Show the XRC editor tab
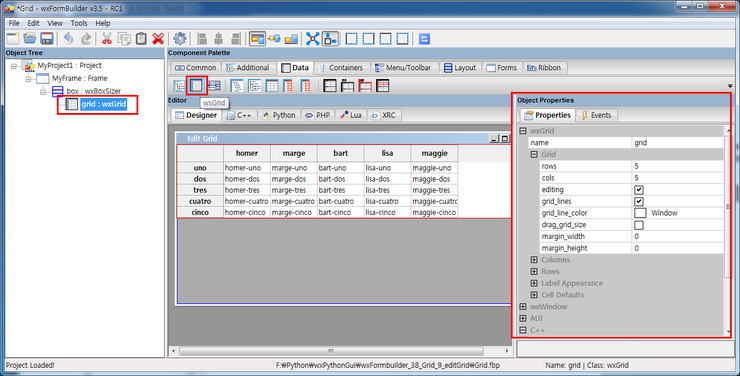Viewport: 740px width, 376px height. (384, 115)
